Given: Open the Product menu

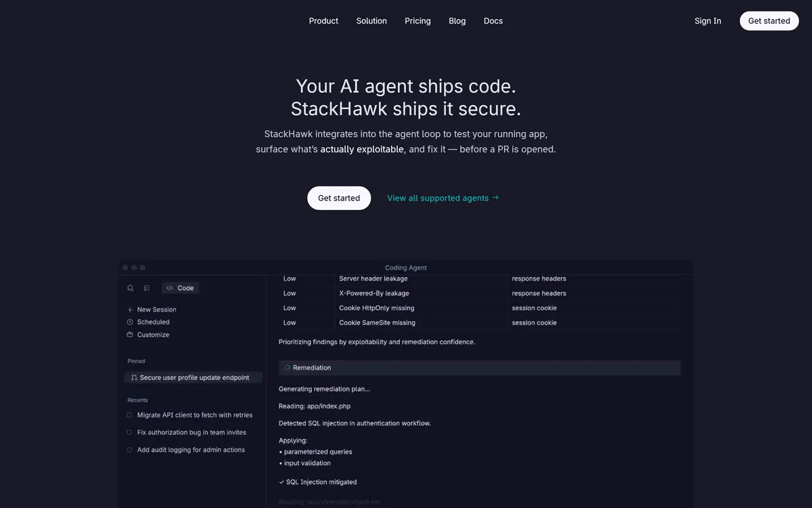Looking at the screenshot, I should (x=323, y=21).
